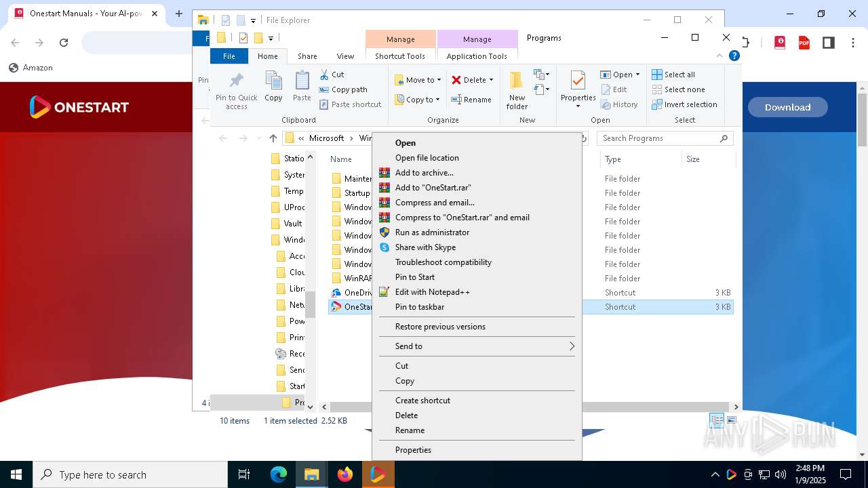Open the Amazon bookmark in the browser
The width and height of the screenshot is (868, 488).
pos(31,68)
